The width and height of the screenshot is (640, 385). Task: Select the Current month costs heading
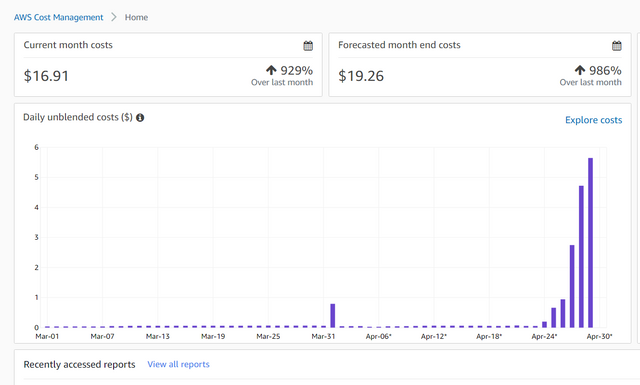click(x=68, y=45)
